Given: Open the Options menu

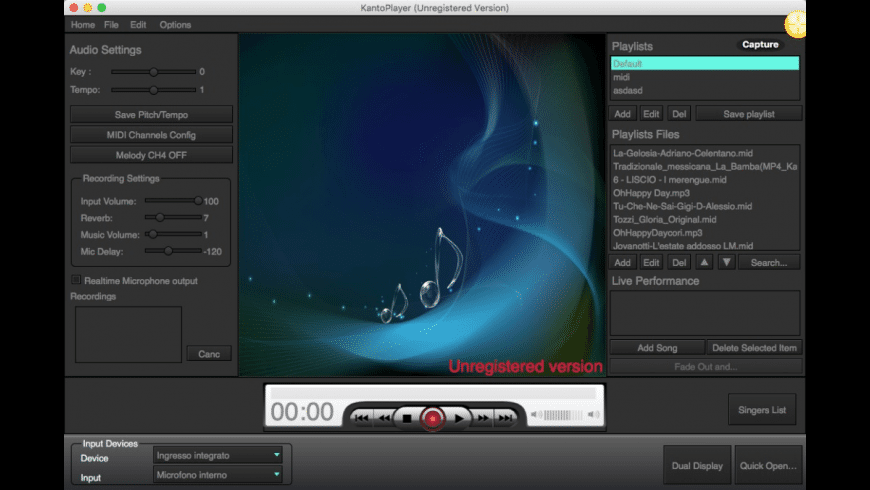Looking at the screenshot, I should point(175,24).
